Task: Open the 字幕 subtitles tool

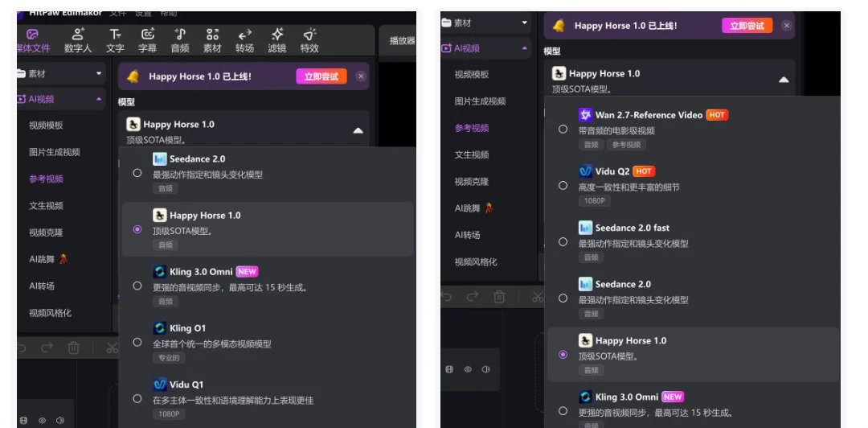Action: click(x=147, y=41)
